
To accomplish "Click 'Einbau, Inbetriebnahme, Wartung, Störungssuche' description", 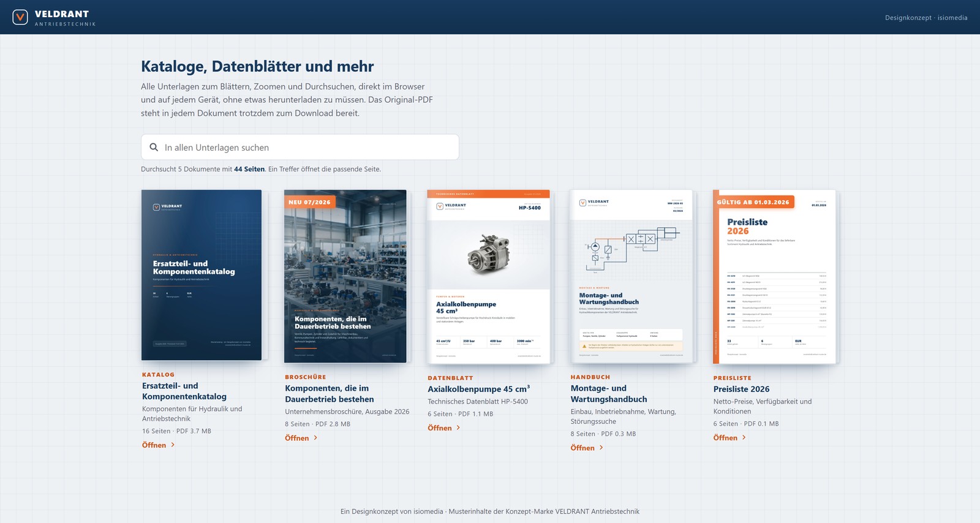I will (x=623, y=416).
